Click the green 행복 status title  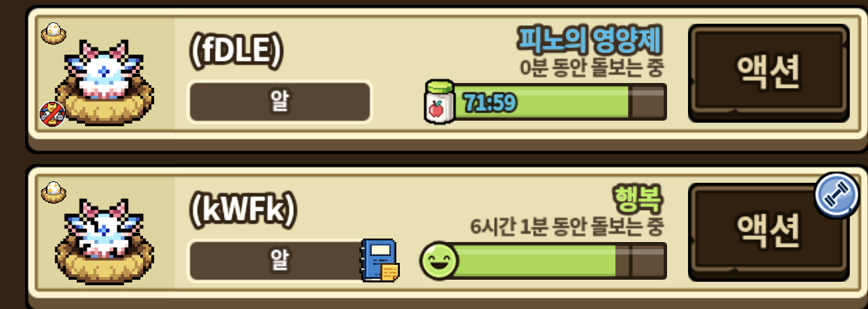click(638, 199)
